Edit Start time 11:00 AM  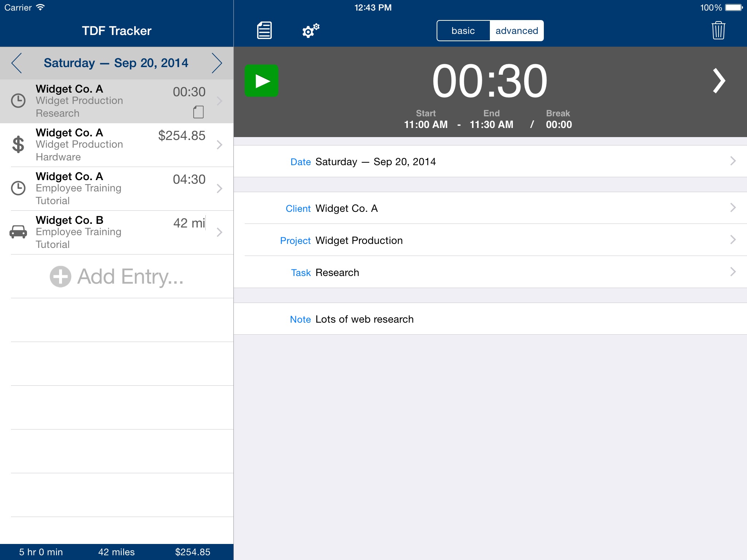[426, 125]
